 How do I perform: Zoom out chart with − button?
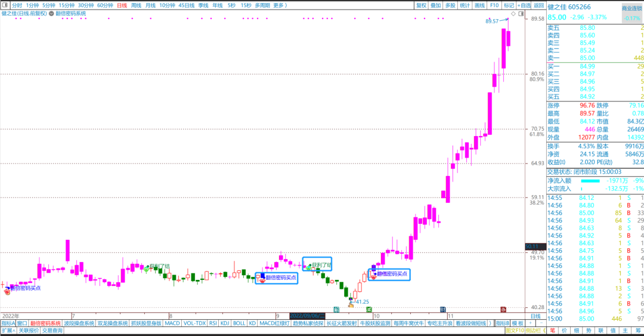(540, 323)
